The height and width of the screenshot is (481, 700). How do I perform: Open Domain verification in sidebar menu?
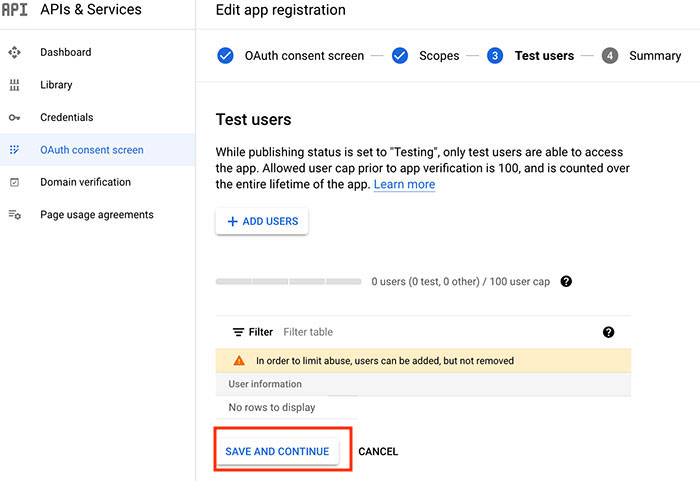pyautogui.click(x=85, y=183)
